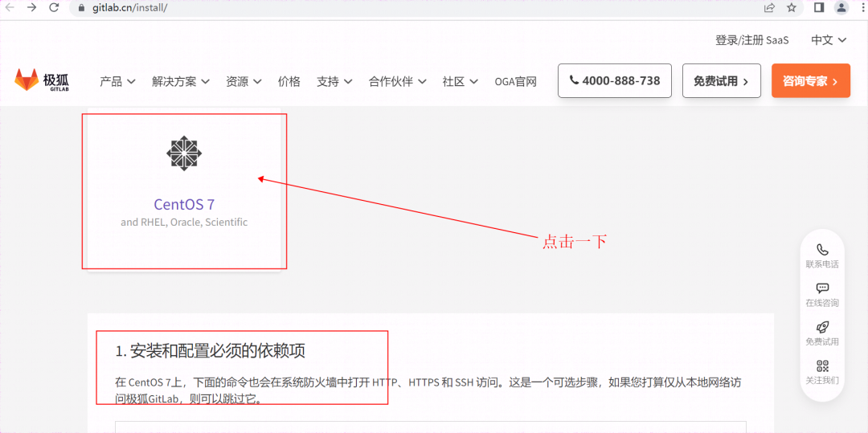Open the 价格 nav item
The image size is (868, 433).
point(289,81)
